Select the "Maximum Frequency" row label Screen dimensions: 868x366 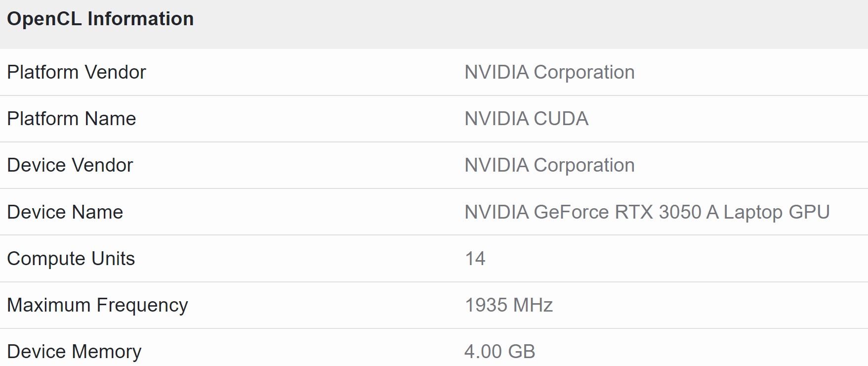[x=97, y=305]
